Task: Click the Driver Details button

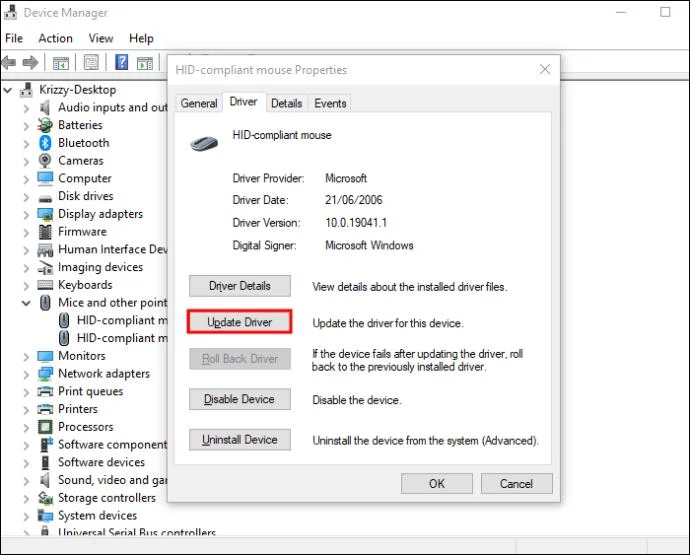Action: (x=240, y=286)
